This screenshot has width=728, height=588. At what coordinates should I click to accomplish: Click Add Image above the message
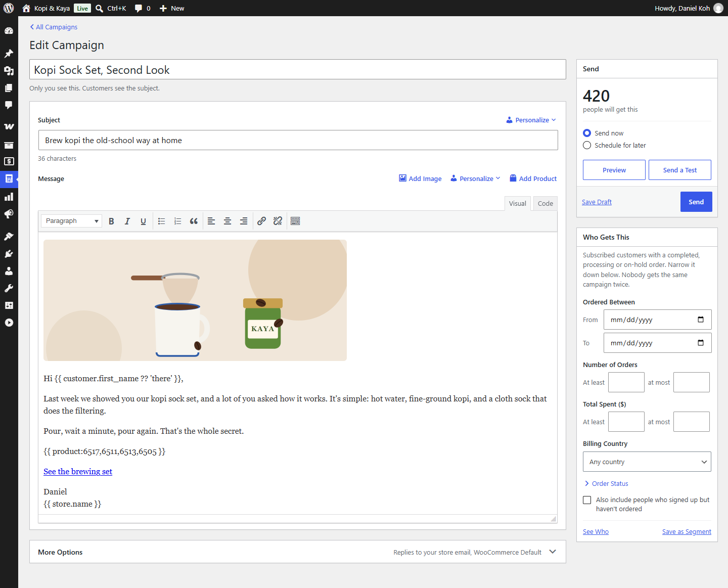(x=420, y=178)
